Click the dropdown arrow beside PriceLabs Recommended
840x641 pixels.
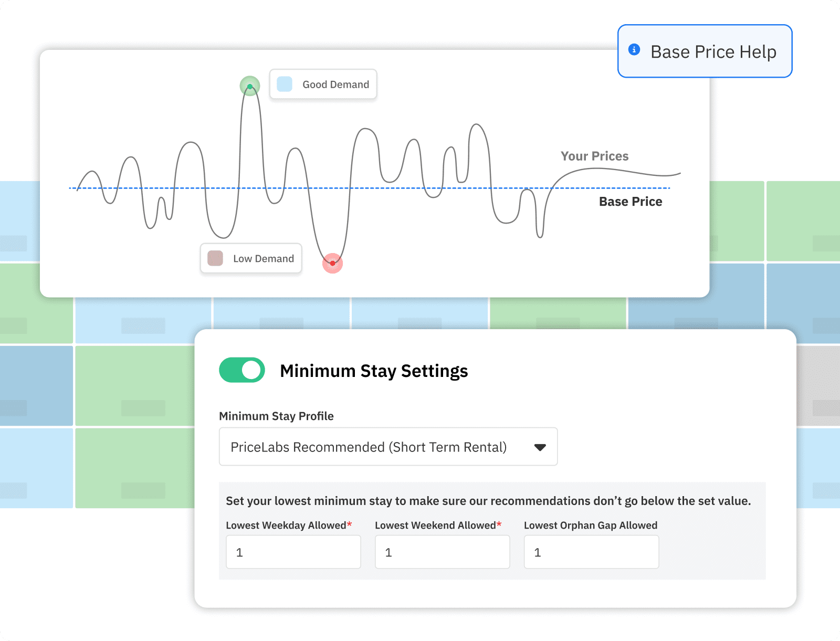(540, 447)
